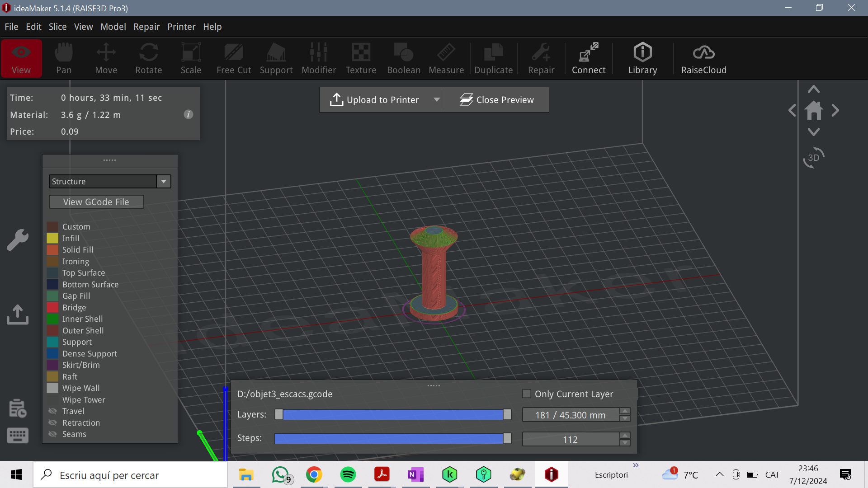868x488 pixels.
Task: Open the Texture tool
Action: point(361,59)
